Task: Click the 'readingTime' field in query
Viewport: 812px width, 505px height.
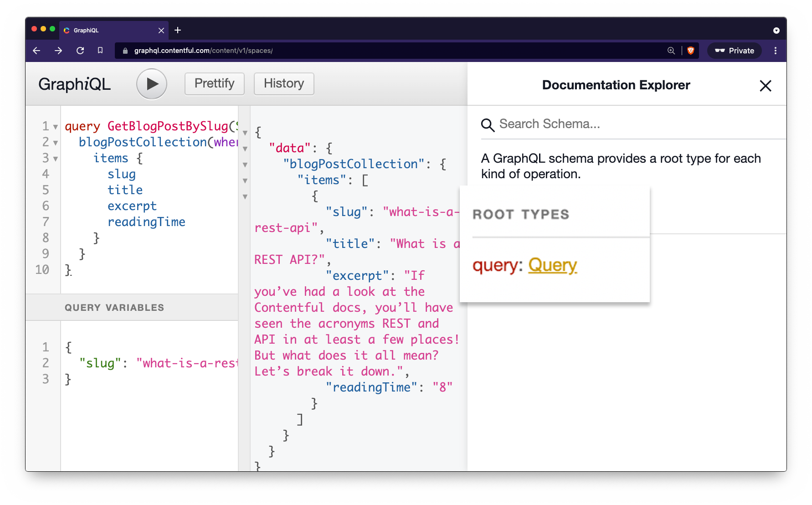Action: pos(146,222)
